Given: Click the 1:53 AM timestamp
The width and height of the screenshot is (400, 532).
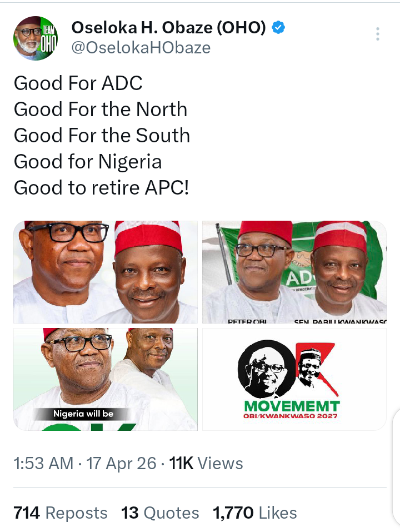Looking at the screenshot, I should pos(43,464).
